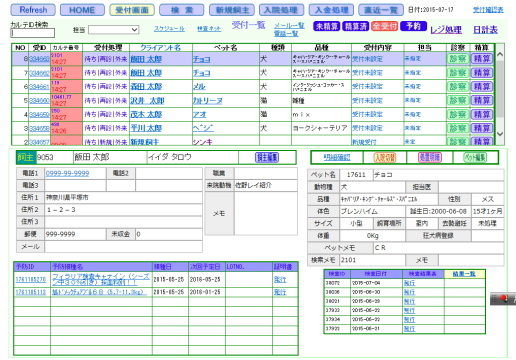Open the 日計表 daily report
This screenshot has width=516, height=360.
point(485,30)
